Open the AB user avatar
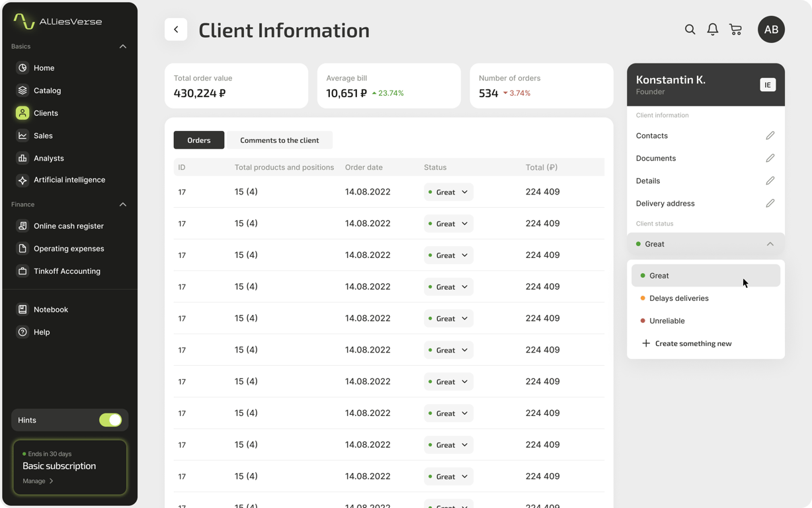This screenshot has height=508, width=812. (x=771, y=30)
